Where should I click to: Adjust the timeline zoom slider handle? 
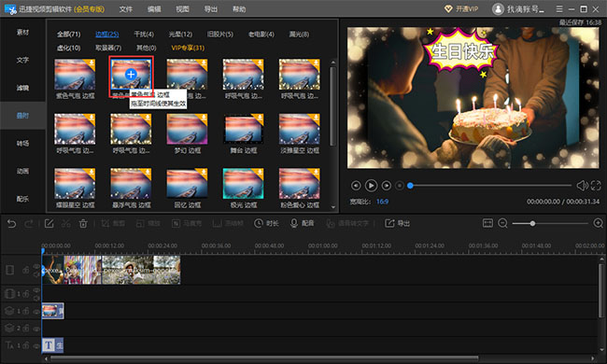coord(532,224)
